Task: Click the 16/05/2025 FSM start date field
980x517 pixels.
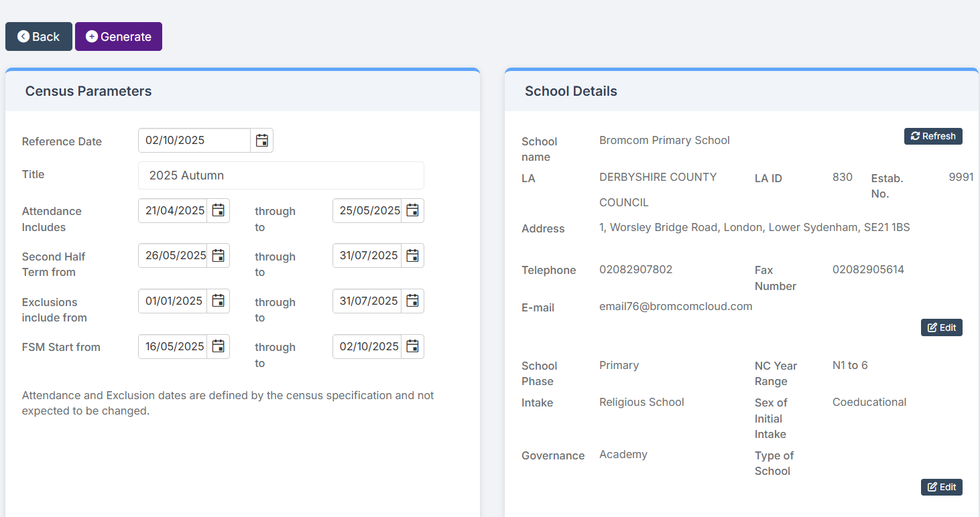Action: (x=174, y=347)
